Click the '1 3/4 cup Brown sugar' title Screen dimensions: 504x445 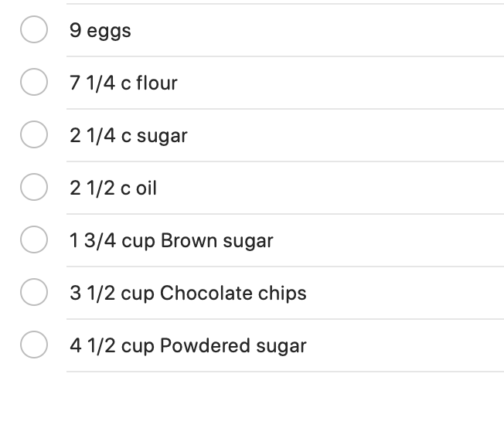pyautogui.click(x=171, y=240)
